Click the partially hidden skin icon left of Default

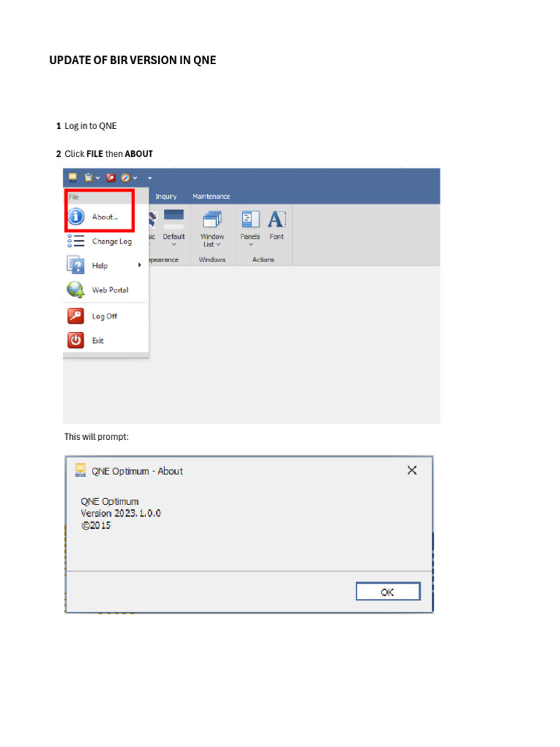pyautogui.click(x=152, y=220)
